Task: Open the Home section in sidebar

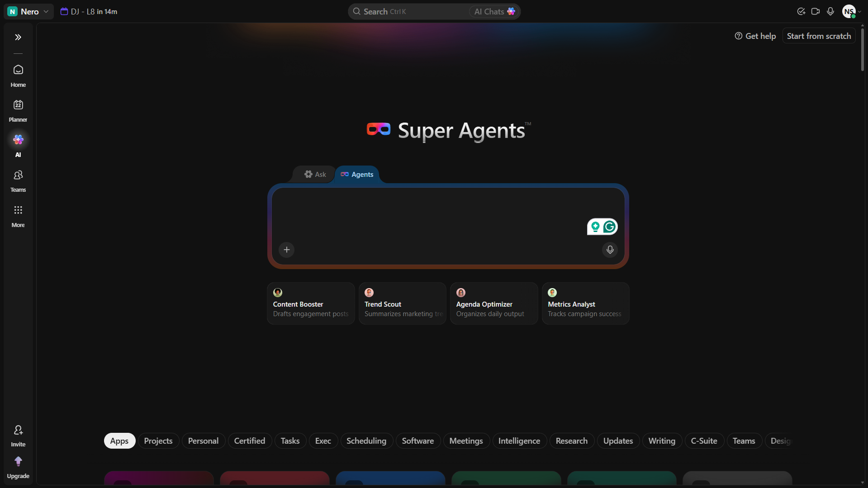Action: [x=18, y=76]
